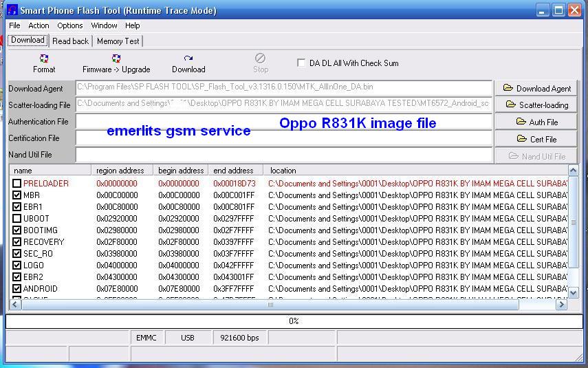Click the EMMC status bar entry
The width and height of the screenshot is (588, 368).
point(146,338)
